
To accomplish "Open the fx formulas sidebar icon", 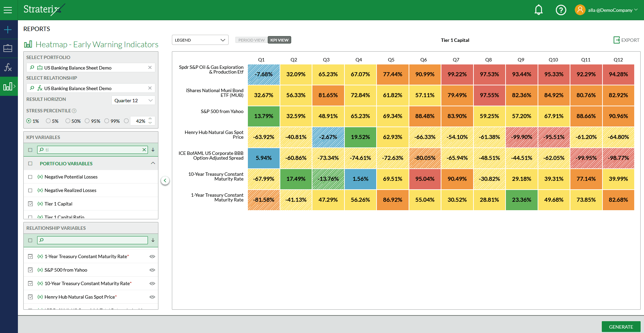I will (8, 67).
